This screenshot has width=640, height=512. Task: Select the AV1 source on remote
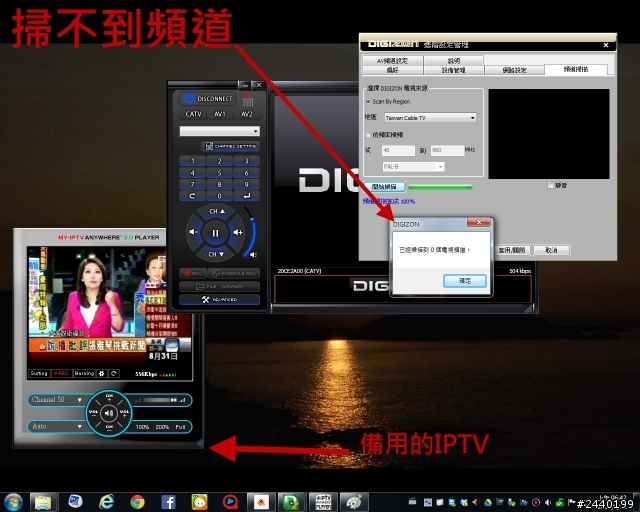pyautogui.click(x=220, y=114)
